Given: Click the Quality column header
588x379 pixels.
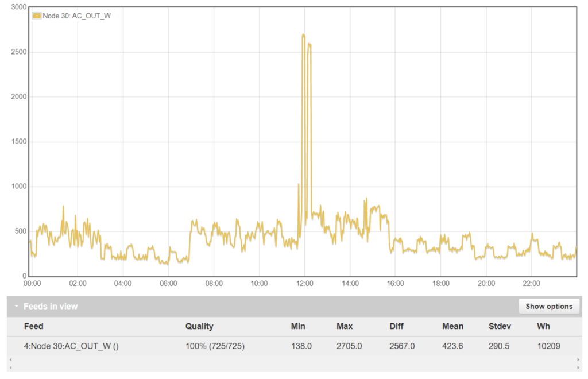Looking at the screenshot, I should coord(199,326).
